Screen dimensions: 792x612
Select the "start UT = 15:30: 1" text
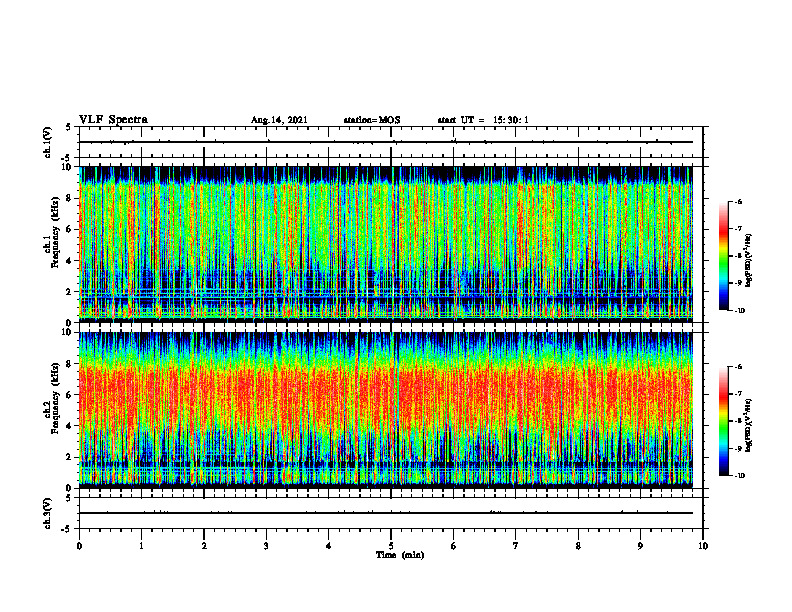pos(483,120)
